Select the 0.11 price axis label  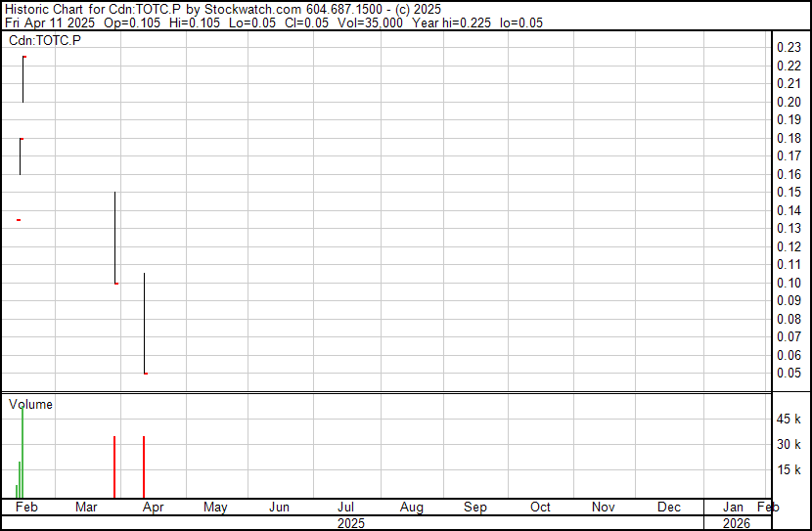789,264
